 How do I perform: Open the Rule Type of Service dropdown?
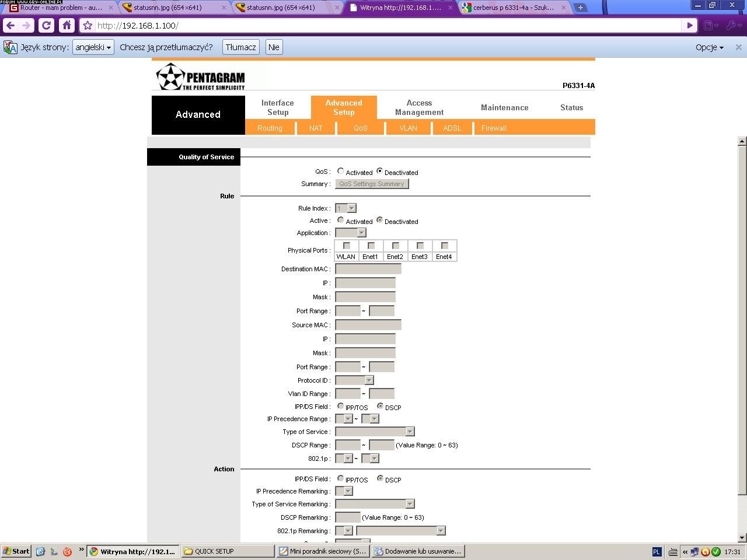tap(375, 432)
